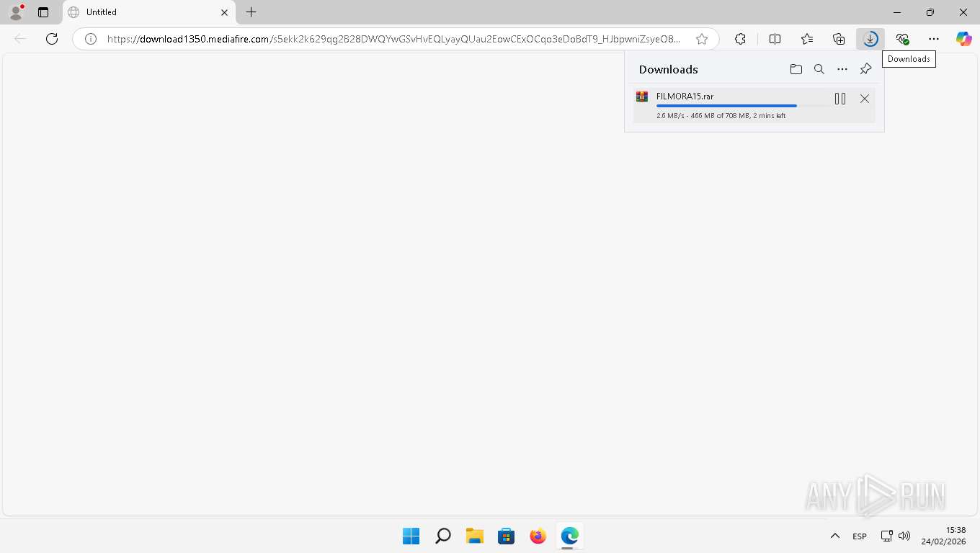
Task: Open the Extensions puzzle icon
Action: pyautogui.click(x=740, y=39)
